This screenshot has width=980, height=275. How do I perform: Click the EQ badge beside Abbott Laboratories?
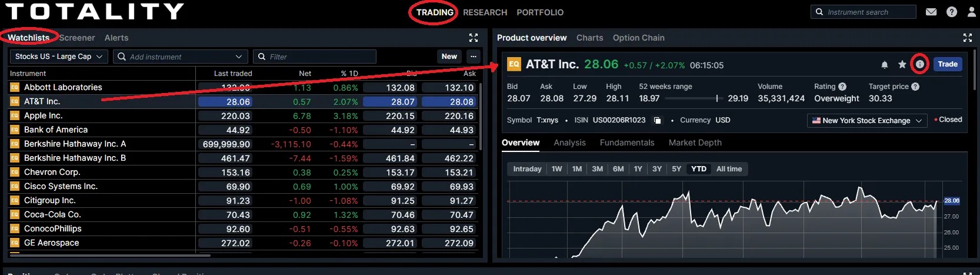point(15,87)
